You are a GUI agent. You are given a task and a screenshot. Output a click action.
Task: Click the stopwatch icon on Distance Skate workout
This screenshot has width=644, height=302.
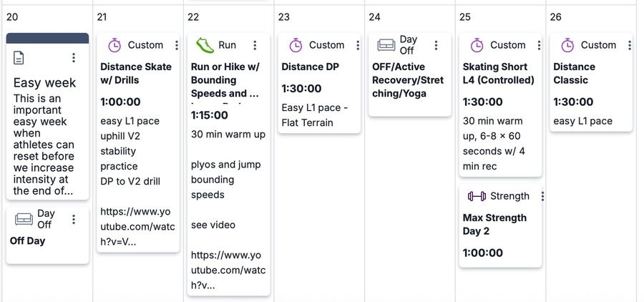coord(114,45)
